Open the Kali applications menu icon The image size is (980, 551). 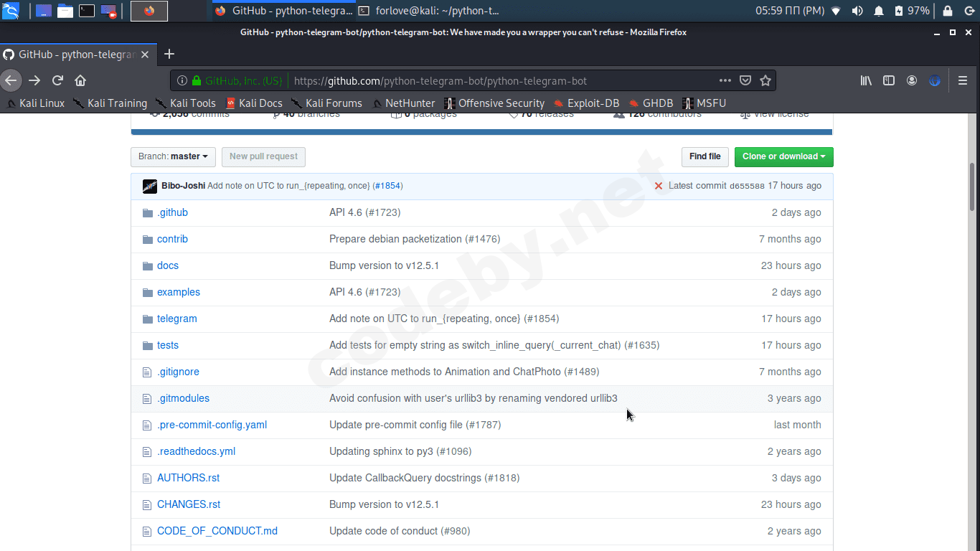(10, 11)
